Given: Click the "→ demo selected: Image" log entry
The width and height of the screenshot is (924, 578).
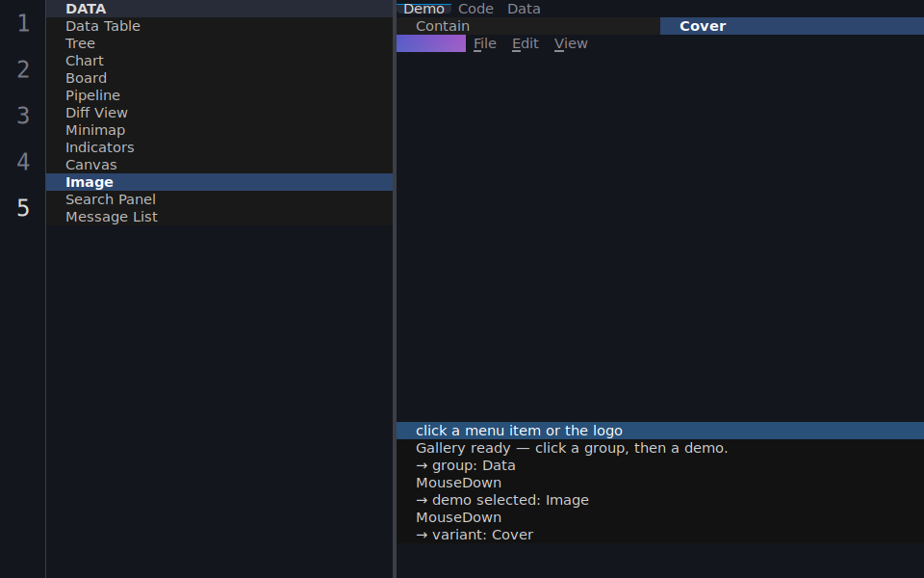Looking at the screenshot, I should (660, 500).
